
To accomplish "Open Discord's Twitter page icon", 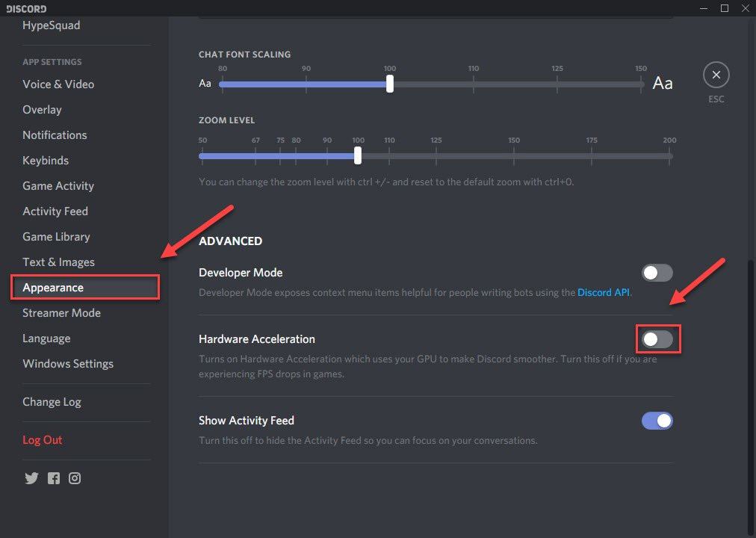I will pyautogui.click(x=31, y=478).
